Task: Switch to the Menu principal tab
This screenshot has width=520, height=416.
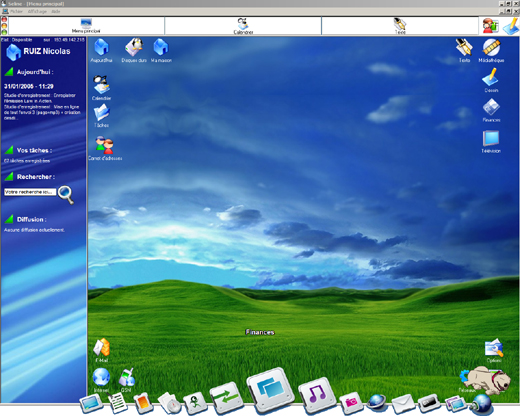Action: click(x=86, y=26)
